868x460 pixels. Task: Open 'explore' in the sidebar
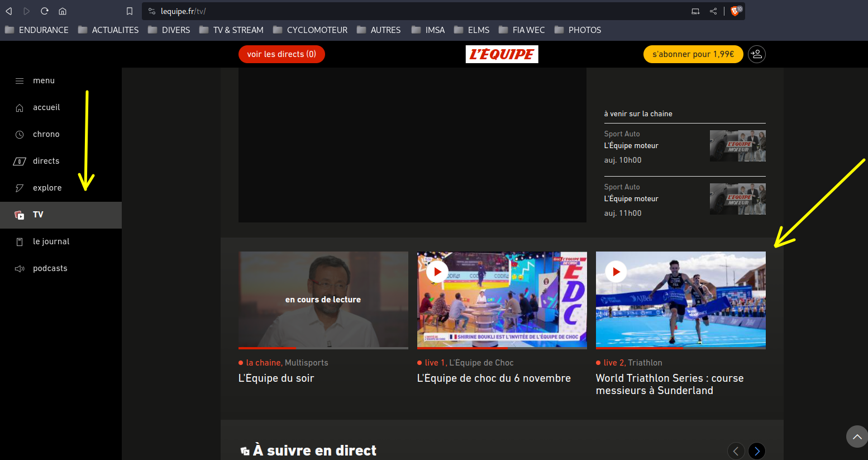61,188
